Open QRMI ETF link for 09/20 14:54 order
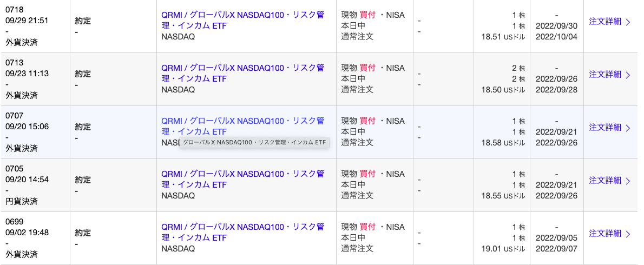The width and height of the screenshot is (644, 265). pyautogui.click(x=243, y=179)
